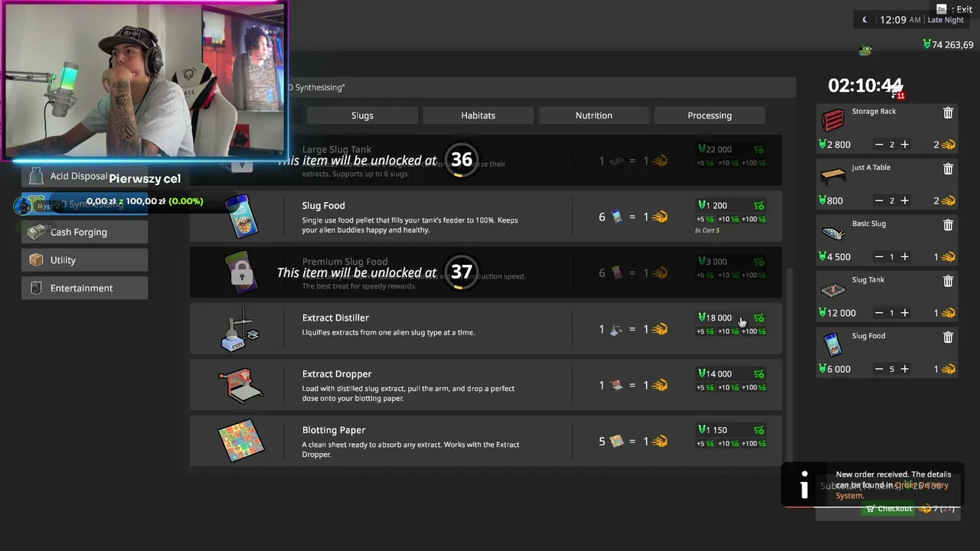Remove Storage Rack from cart with trash icon
Image resolution: width=980 pixels, height=551 pixels.
coord(948,112)
